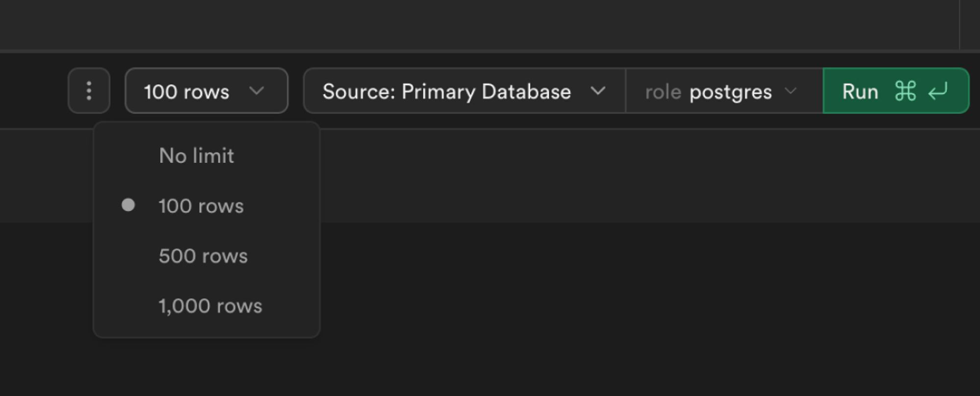Select the "No limit" option
Screen dimensions: 980x396
click(x=196, y=156)
